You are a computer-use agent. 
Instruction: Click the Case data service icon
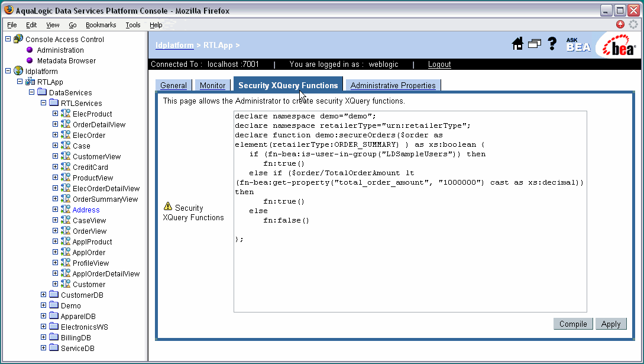[66, 146]
